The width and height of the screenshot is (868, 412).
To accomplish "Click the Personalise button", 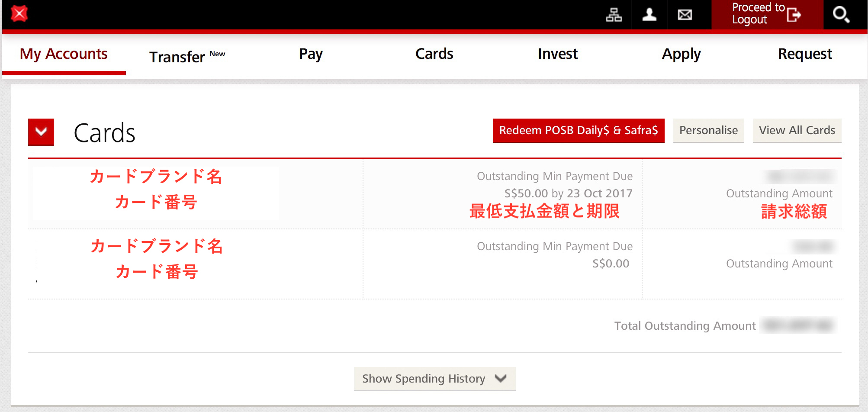I will [x=708, y=130].
